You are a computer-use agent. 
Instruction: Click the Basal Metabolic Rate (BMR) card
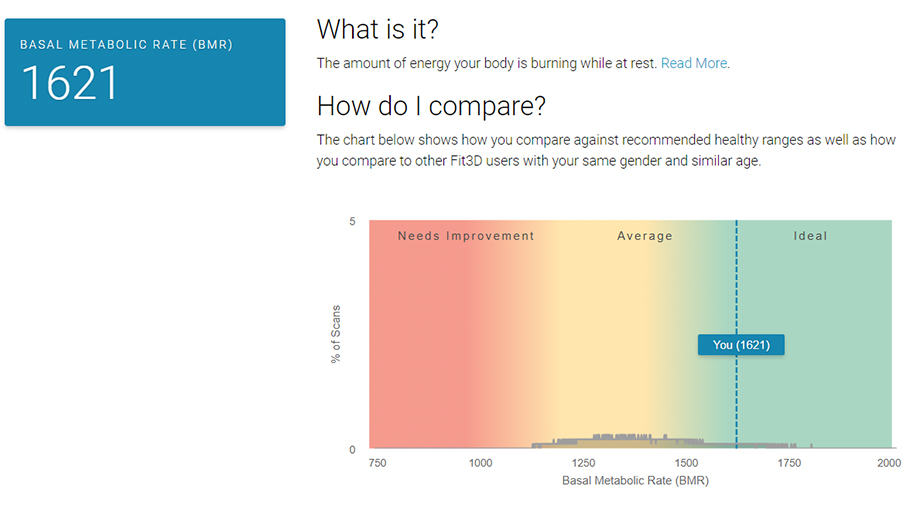(145, 72)
